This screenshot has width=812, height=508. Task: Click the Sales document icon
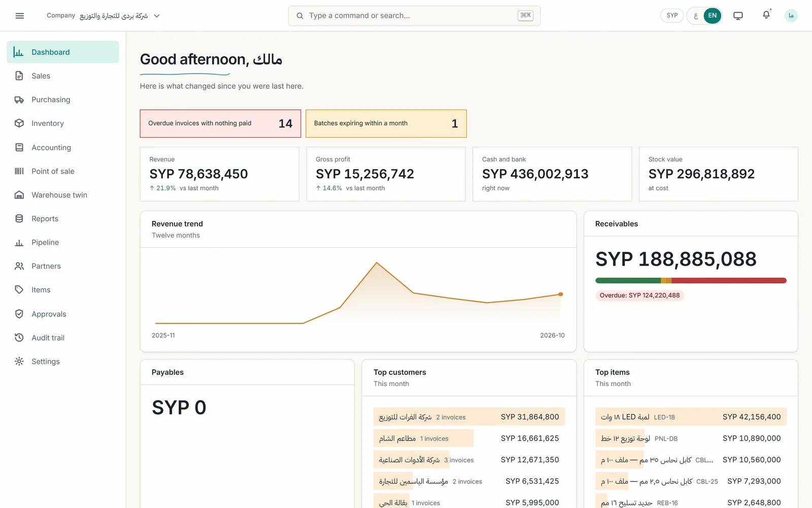click(x=19, y=76)
